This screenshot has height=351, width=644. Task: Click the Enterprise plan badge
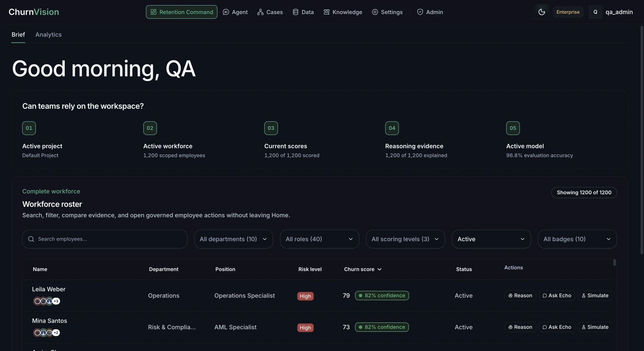coord(568,12)
